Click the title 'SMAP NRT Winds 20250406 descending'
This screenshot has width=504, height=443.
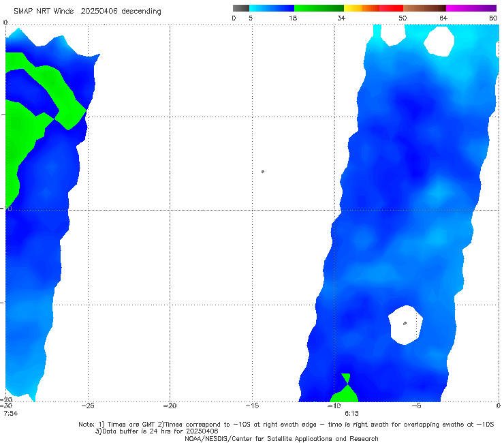click(87, 11)
